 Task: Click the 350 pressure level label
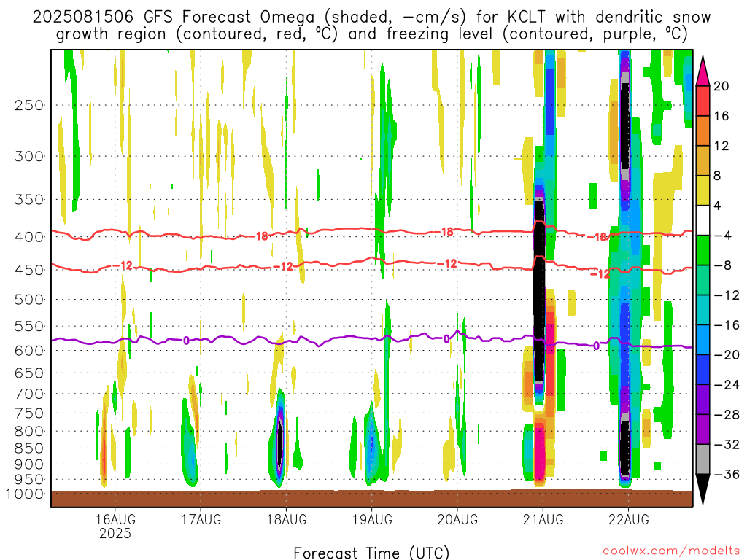coord(29,200)
